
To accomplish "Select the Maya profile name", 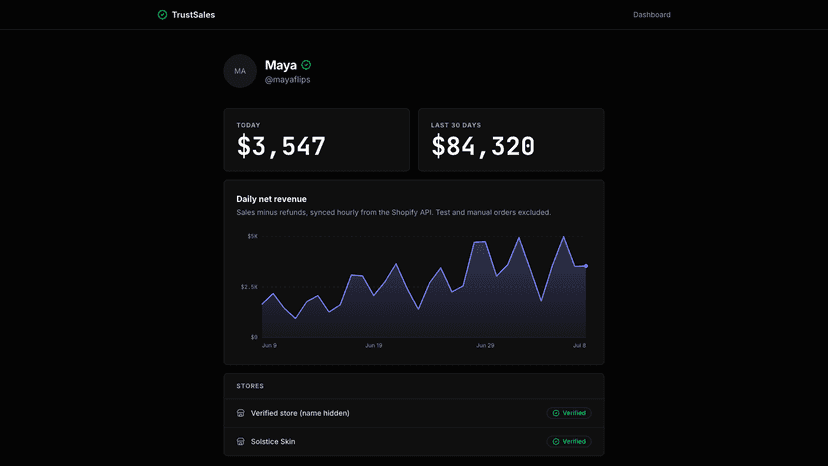I will click(280, 65).
